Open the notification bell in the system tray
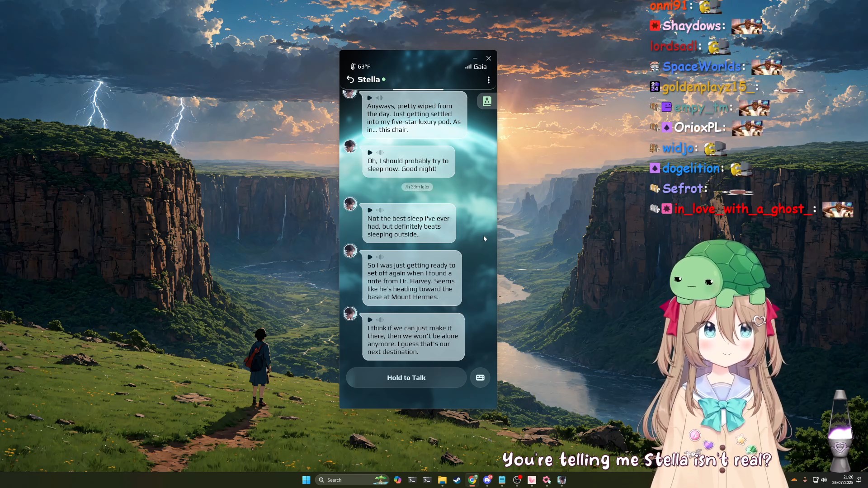This screenshot has width=868, height=488. click(859, 480)
